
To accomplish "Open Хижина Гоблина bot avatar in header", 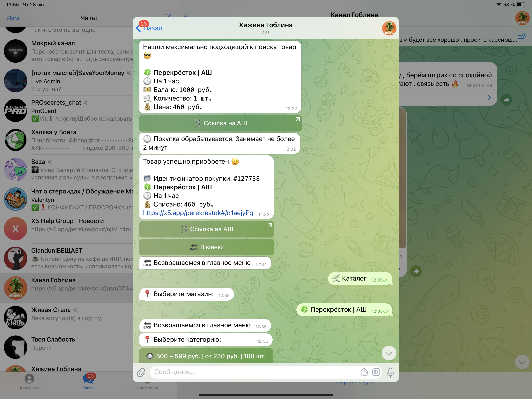I will pyautogui.click(x=389, y=28).
